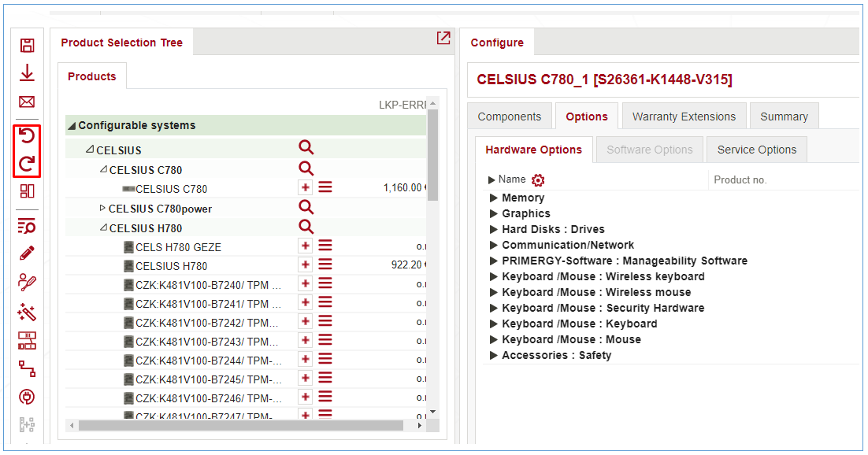The width and height of the screenshot is (868, 455).
Task: Open the gear settings next to Name
Action: coord(538,180)
